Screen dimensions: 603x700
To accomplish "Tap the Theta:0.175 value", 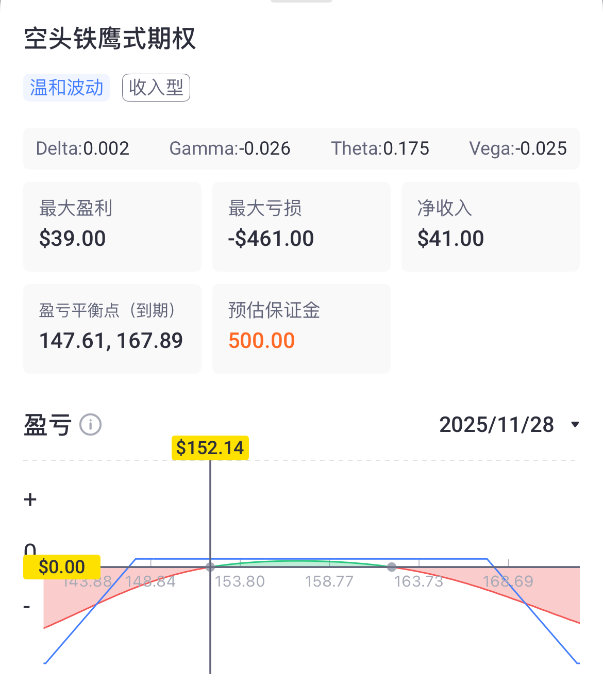I will click(x=380, y=148).
